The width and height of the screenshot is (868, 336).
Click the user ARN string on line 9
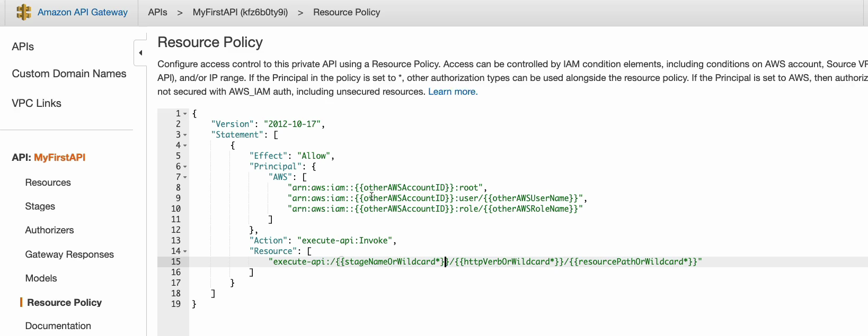436,198
